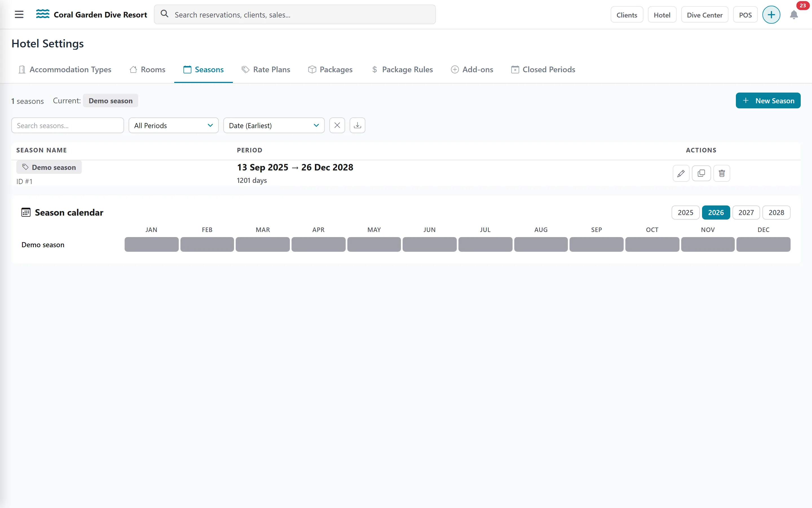Focus the Search seasons field
This screenshot has height=508, width=812.
[x=67, y=125]
